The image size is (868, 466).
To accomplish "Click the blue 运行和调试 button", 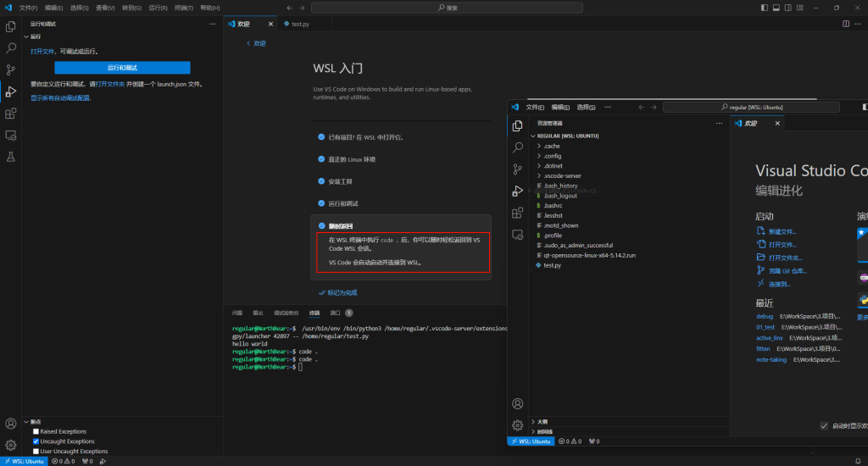I will (122, 68).
